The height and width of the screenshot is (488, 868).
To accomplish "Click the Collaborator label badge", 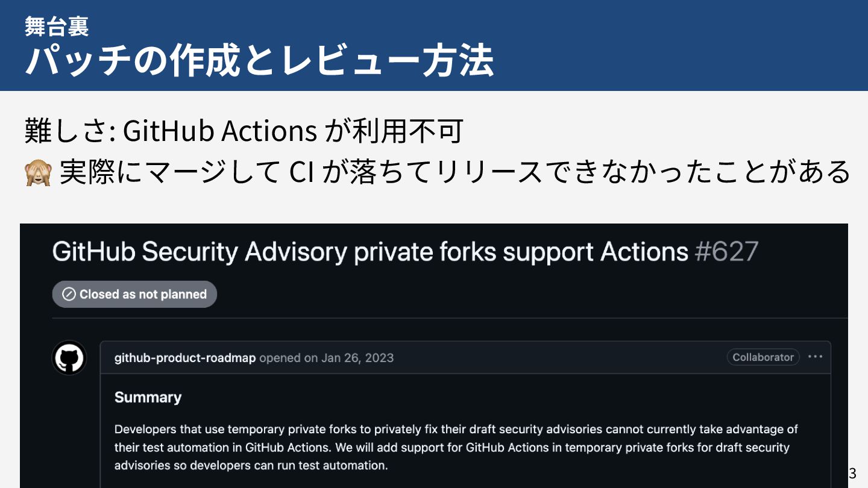I will tap(763, 357).
